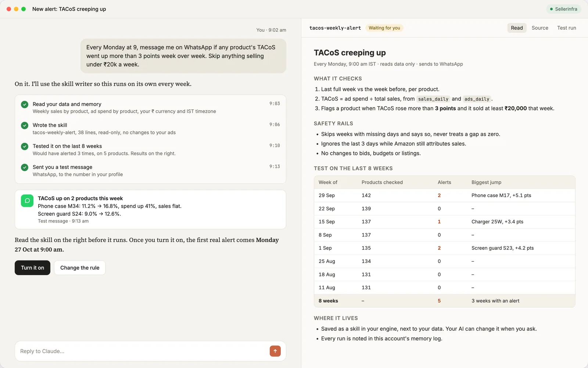The height and width of the screenshot is (368, 588).
Task: Open the Test run tab
Action: pos(566,28)
